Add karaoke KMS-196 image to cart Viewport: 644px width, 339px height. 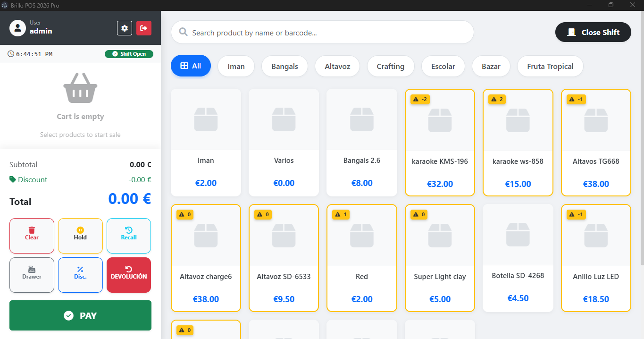click(x=440, y=120)
